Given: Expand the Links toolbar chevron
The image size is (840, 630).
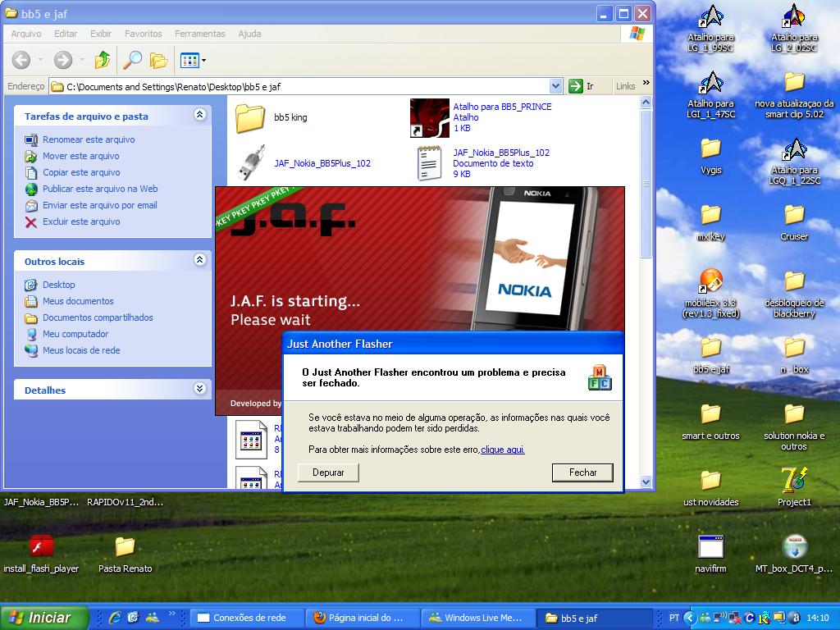Looking at the screenshot, I should (646, 83).
